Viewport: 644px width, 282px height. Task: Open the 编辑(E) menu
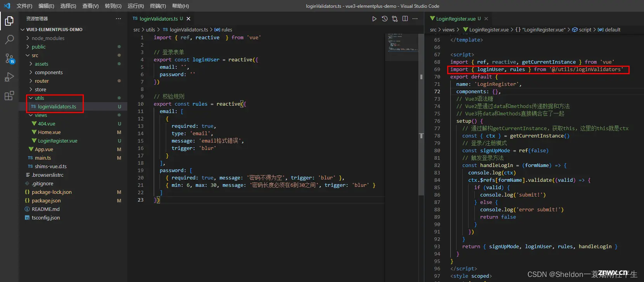46,6
